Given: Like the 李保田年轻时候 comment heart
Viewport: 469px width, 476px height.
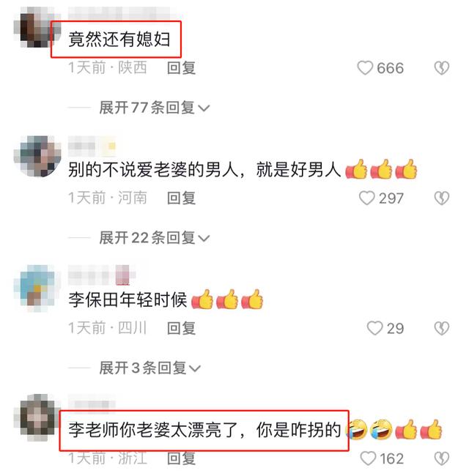Looking at the screenshot, I should click(x=374, y=328).
